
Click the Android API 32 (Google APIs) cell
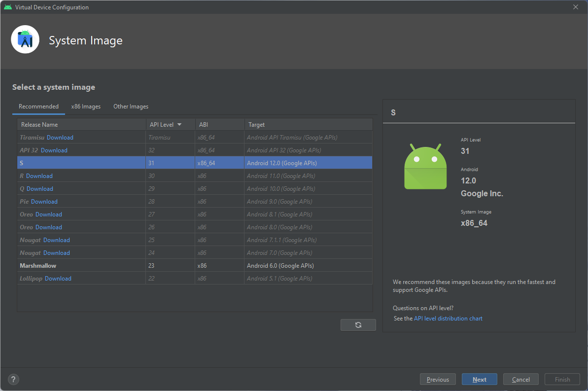pos(308,150)
